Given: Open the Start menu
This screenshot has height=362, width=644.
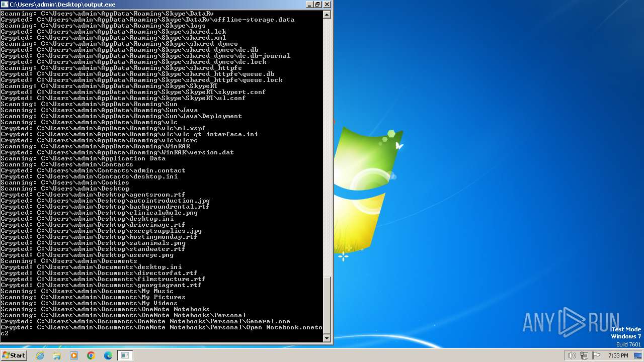Looking at the screenshot, I should click(x=14, y=355).
